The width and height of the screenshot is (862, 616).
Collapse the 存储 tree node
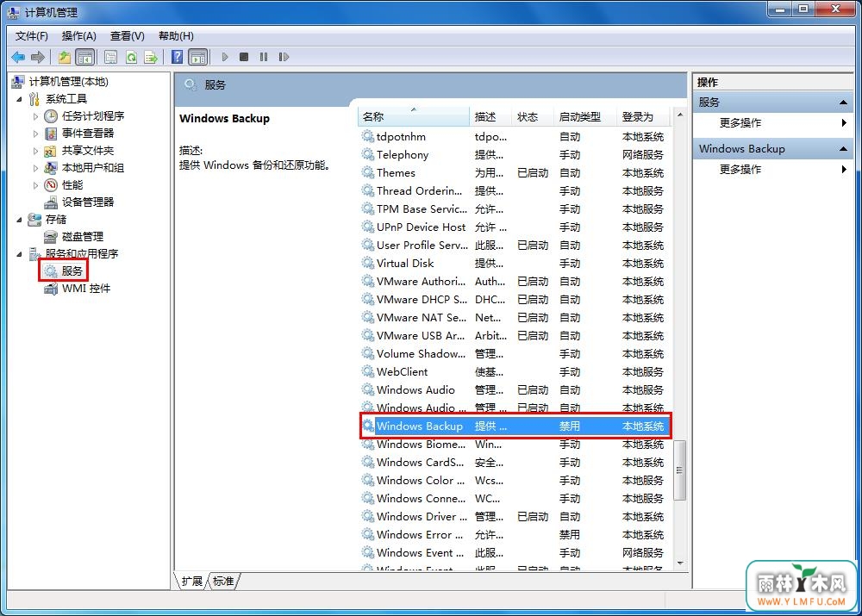coord(19,219)
